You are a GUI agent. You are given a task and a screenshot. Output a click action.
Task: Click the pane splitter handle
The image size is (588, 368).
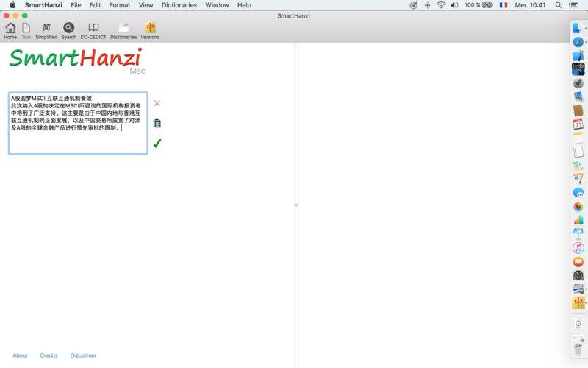[296, 205]
